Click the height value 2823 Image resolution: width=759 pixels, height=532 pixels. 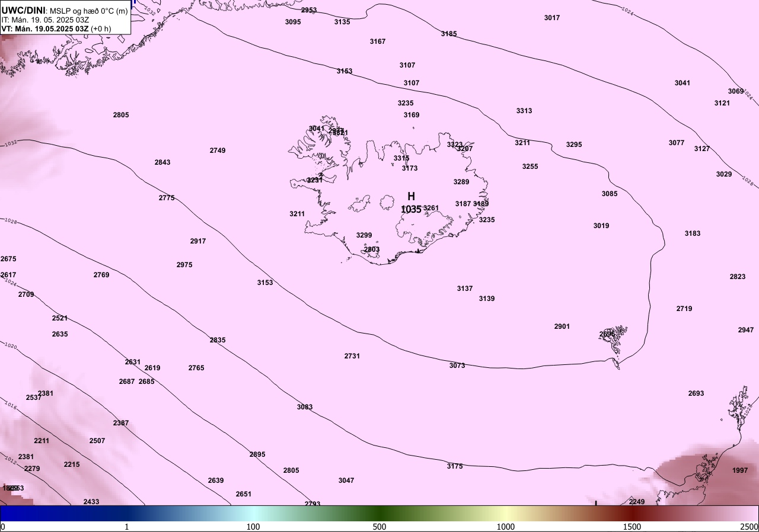pos(738,277)
